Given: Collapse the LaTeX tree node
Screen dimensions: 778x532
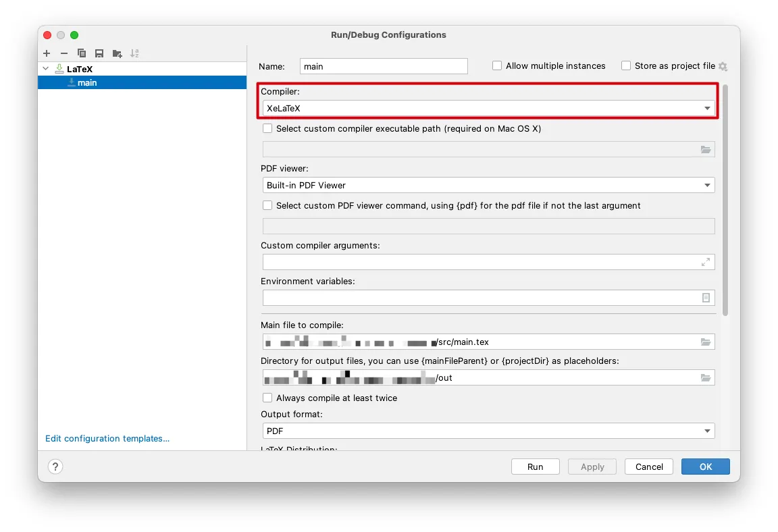Looking at the screenshot, I should (46, 69).
